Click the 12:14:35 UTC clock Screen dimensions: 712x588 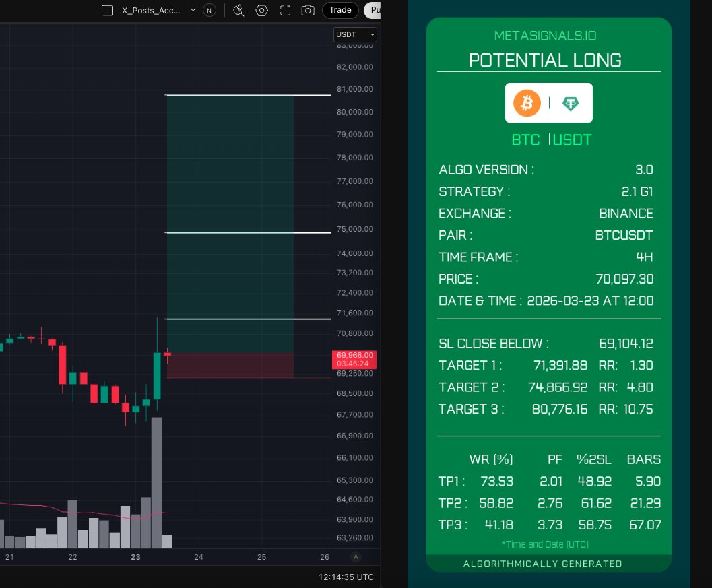coord(346,577)
